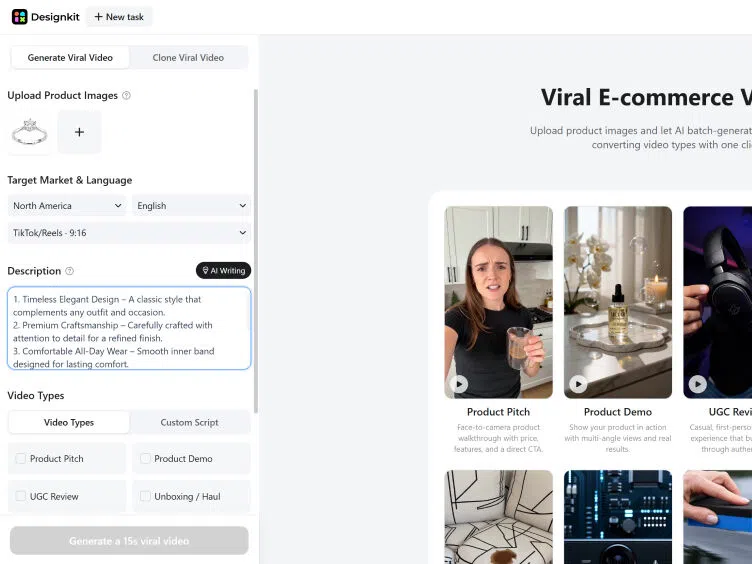Screen dimensions: 752x564
Task: Open the TikTok/Reels 9:16 format dropdown
Action: (x=129, y=233)
